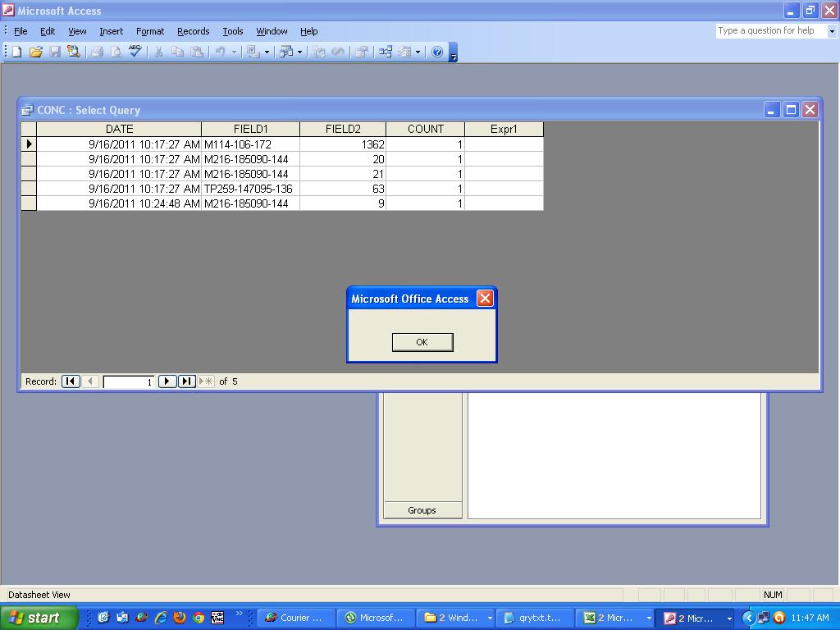The height and width of the screenshot is (630, 840).
Task: Open the Records menu
Action: 194,32
